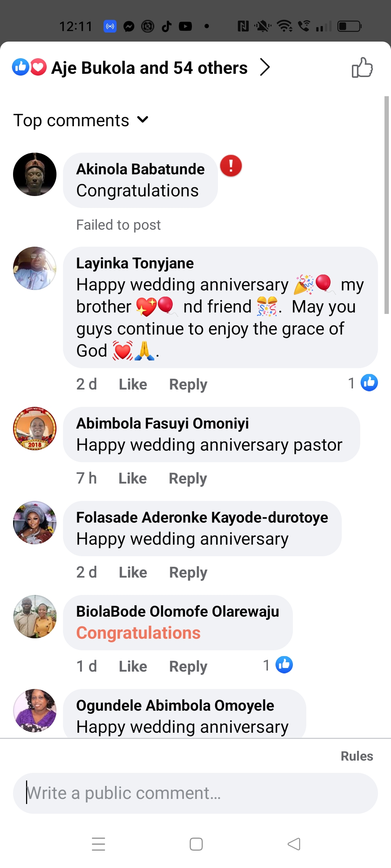Like Folasade Aderonke Kayode-durotoye's comment

[133, 572]
